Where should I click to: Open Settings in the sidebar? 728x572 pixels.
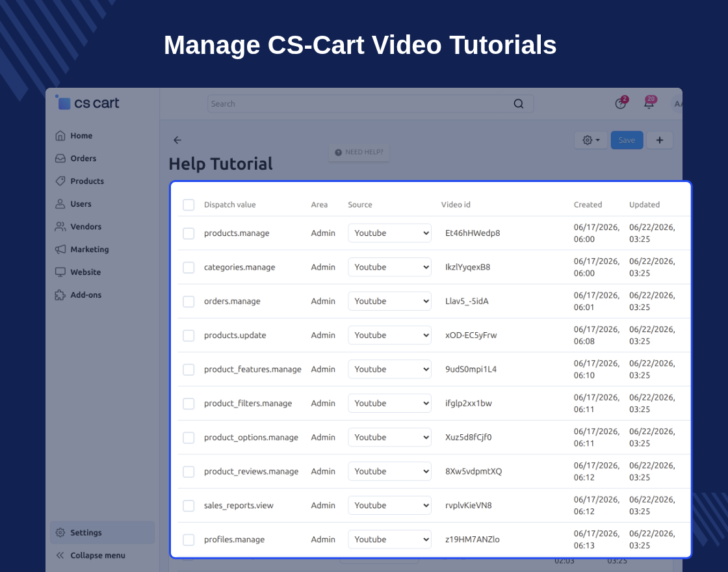tap(102, 532)
